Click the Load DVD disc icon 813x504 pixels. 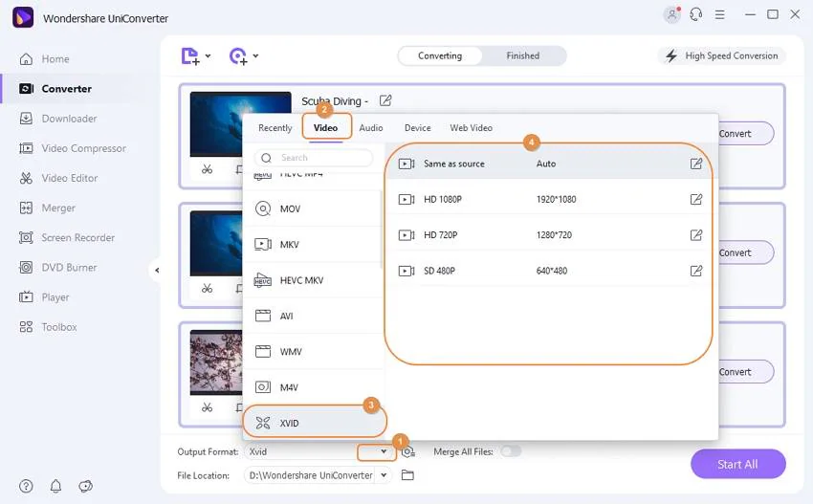[x=238, y=56]
